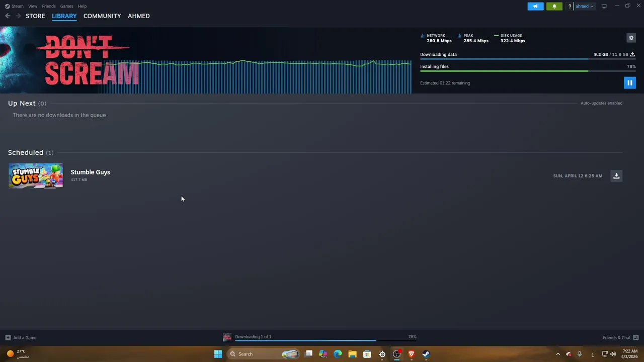This screenshot has width=644, height=362.
Task: Click the download icon beside 11.8 GB
Action: (633, 54)
